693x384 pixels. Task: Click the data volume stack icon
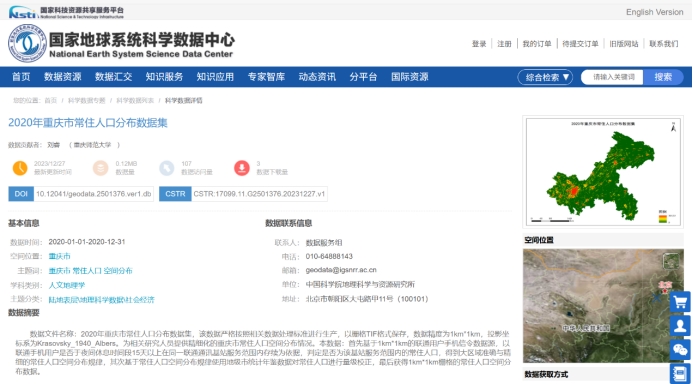click(100, 168)
